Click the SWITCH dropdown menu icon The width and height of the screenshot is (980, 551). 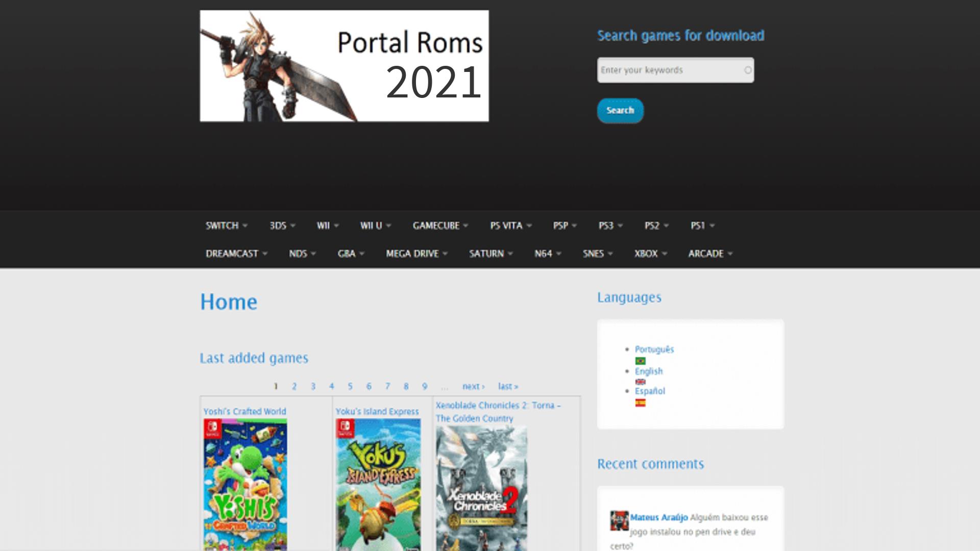pyautogui.click(x=243, y=226)
